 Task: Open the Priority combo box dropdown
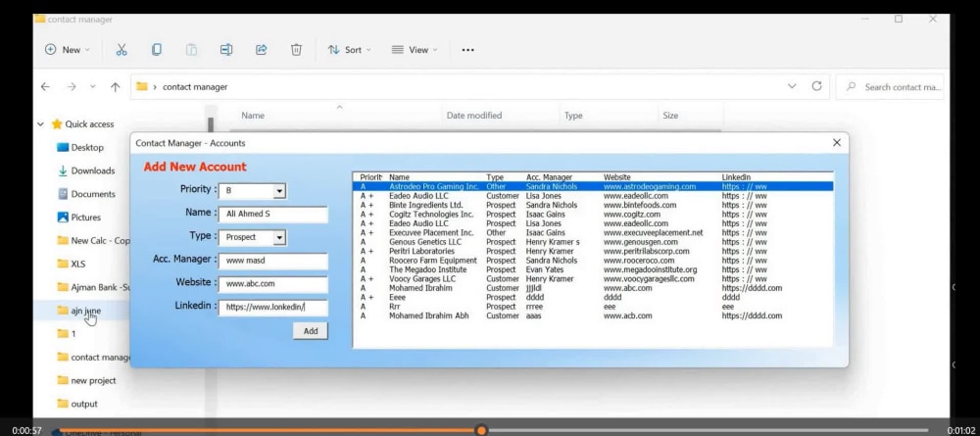[x=278, y=190]
